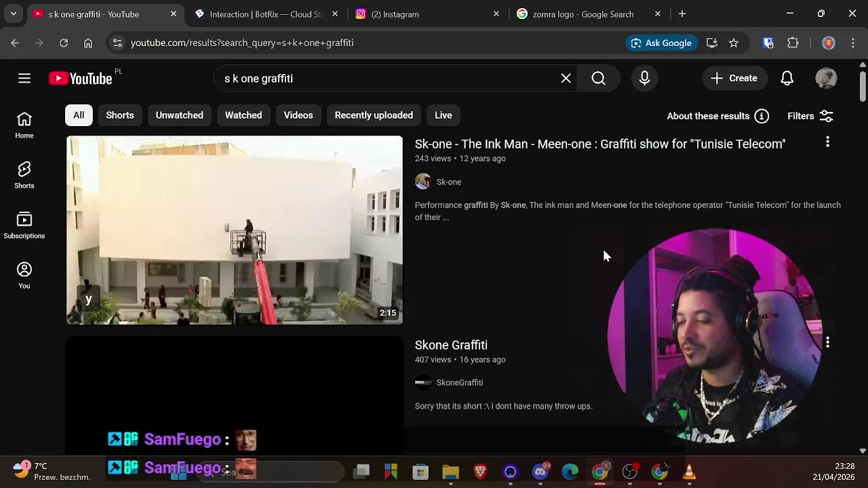This screenshot has width=868, height=488.
Task: Open the Brave browser taskbar icon
Action: (x=480, y=472)
